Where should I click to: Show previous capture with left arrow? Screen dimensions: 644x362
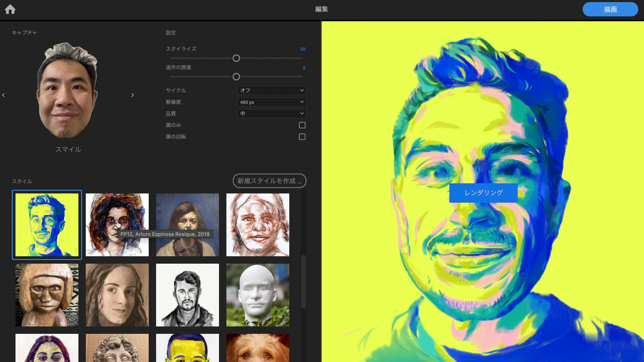tap(3, 95)
